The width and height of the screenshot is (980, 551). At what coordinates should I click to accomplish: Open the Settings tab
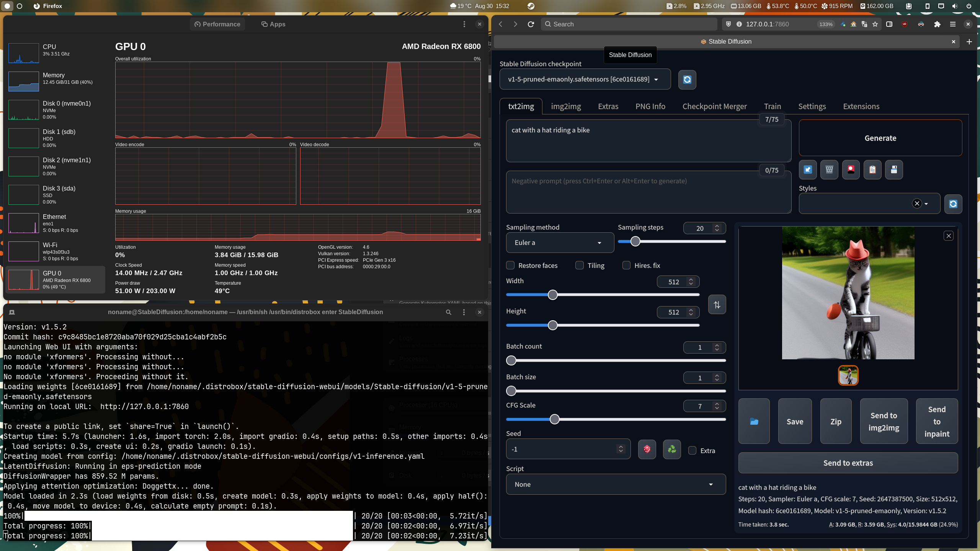click(x=812, y=106)
